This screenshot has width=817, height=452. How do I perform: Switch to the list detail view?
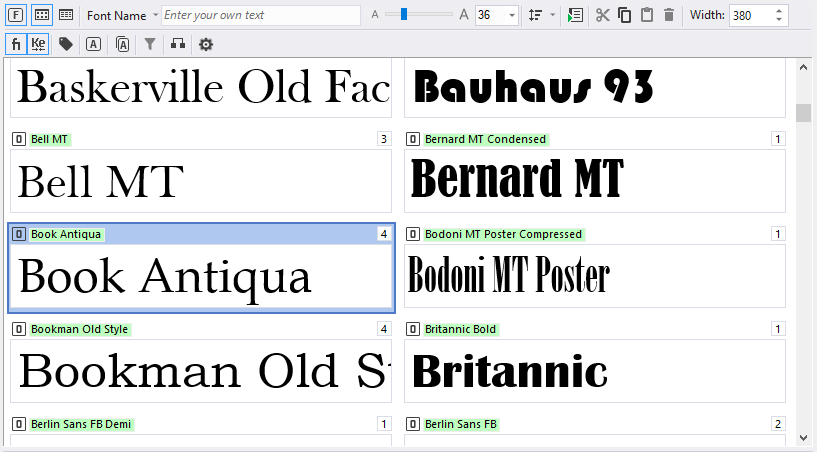tap(66, 15)
